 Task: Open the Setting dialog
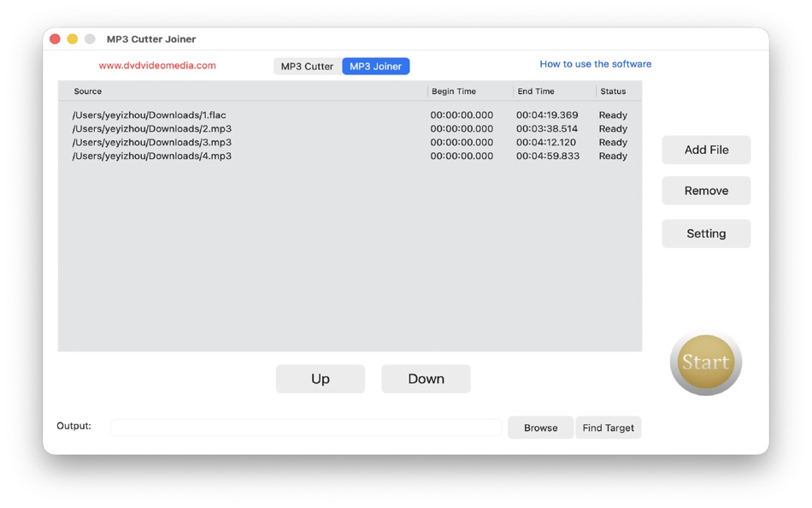pos(706,233)
